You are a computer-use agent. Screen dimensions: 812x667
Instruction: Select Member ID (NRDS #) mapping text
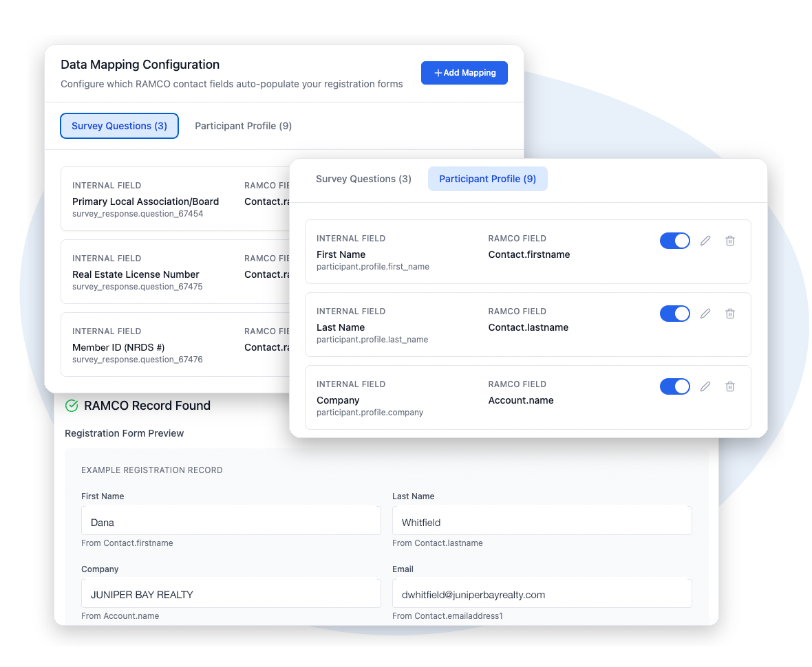point(118,347)
